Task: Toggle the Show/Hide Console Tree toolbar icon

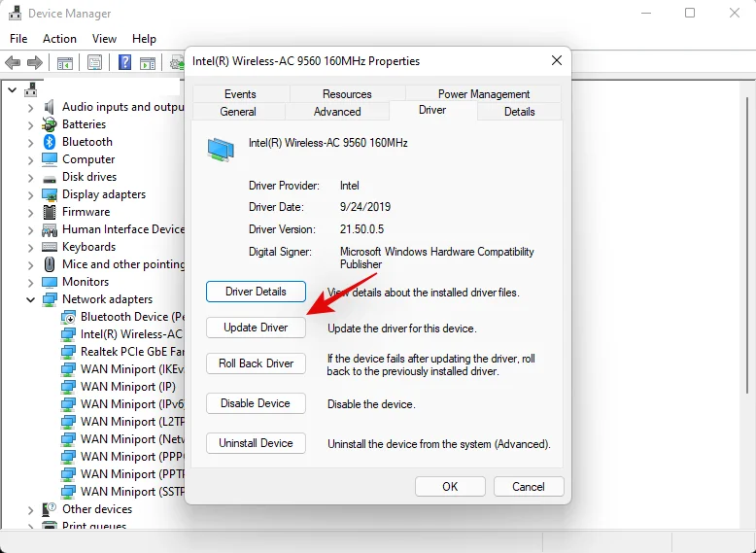Action: [64, 62]
